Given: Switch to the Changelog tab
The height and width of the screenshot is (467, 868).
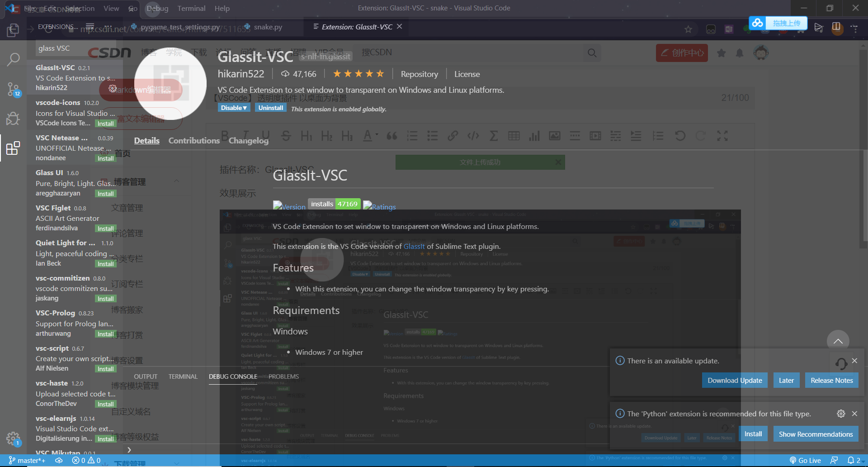Looking at the screenshot, I should click(x=248, y=140).
